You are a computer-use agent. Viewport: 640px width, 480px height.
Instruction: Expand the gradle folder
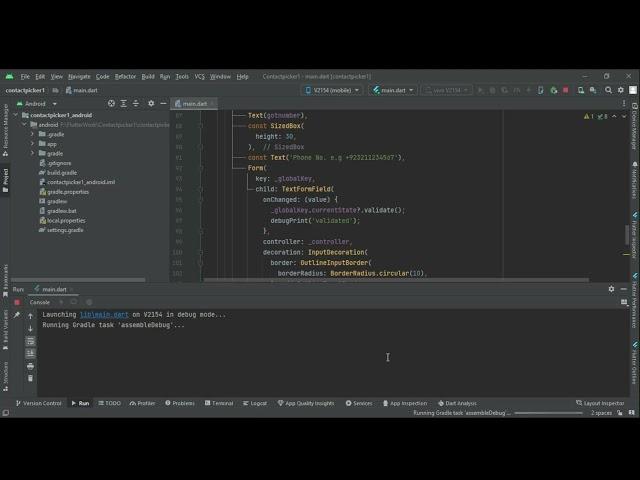point(32,153)
